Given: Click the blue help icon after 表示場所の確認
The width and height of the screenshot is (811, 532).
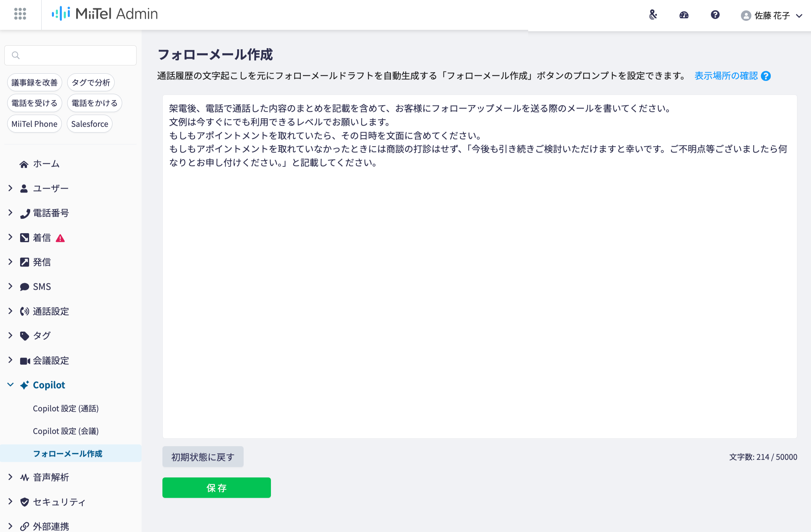Looking at the screenshot, I should pyautogui.click(x=766, y=76).
